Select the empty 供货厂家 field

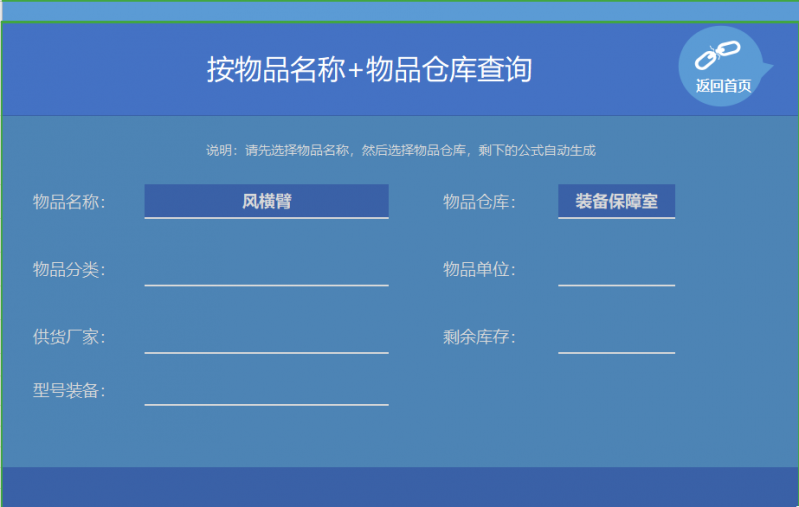click(266, 337)
